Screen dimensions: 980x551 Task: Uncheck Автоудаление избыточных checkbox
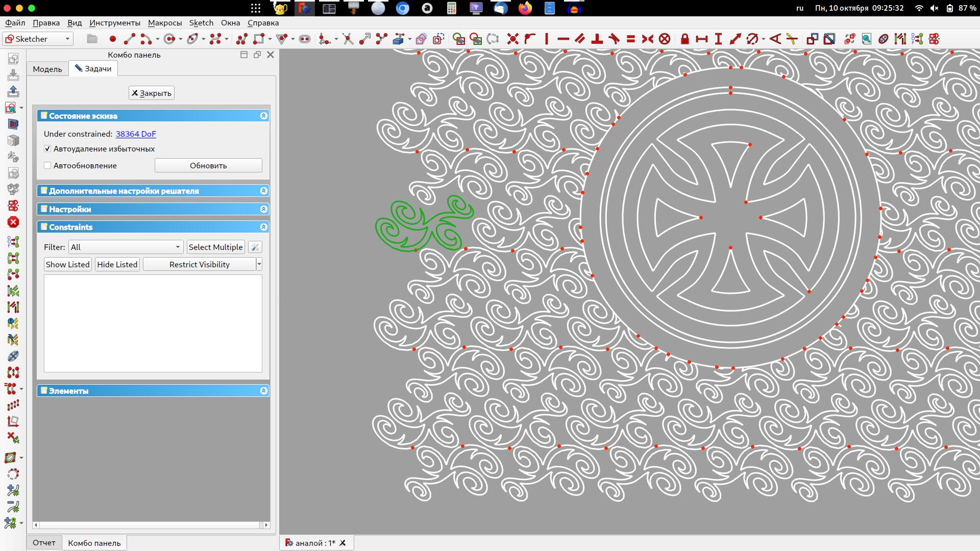(47, 149)
